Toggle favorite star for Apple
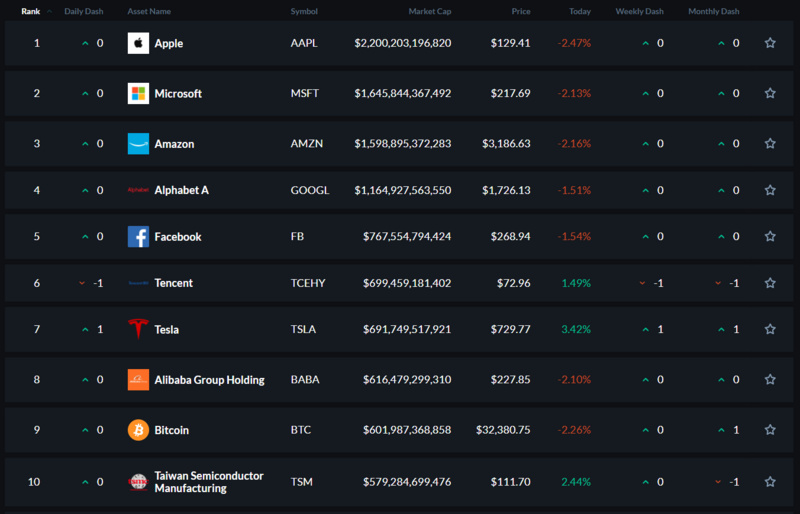 (770, 43)
